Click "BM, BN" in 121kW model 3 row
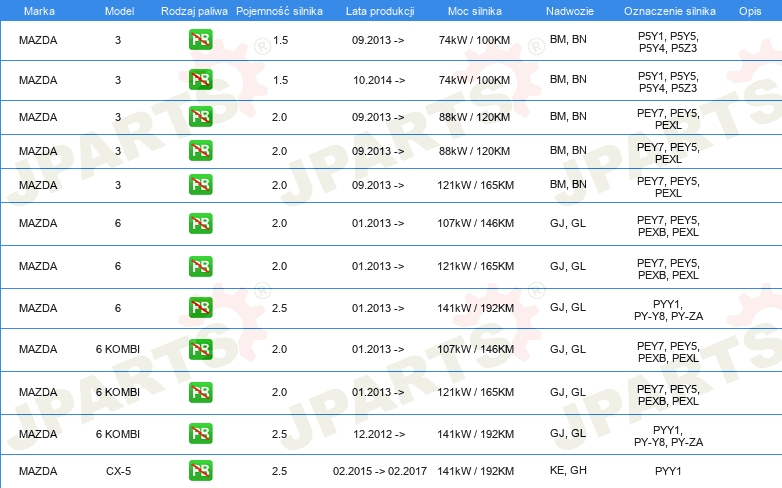The width and height of the screenshot is (782, 488). pos(568,184)
